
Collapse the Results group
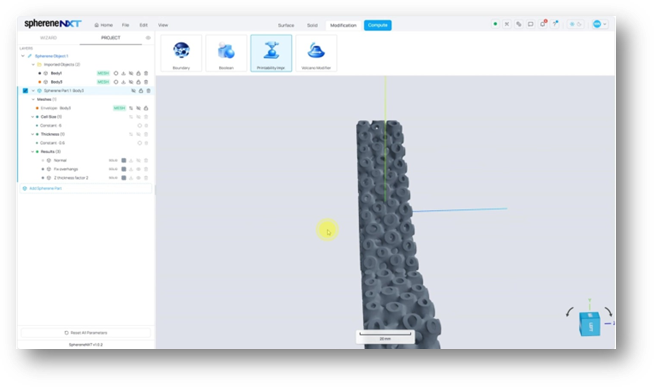pos(33,152)
